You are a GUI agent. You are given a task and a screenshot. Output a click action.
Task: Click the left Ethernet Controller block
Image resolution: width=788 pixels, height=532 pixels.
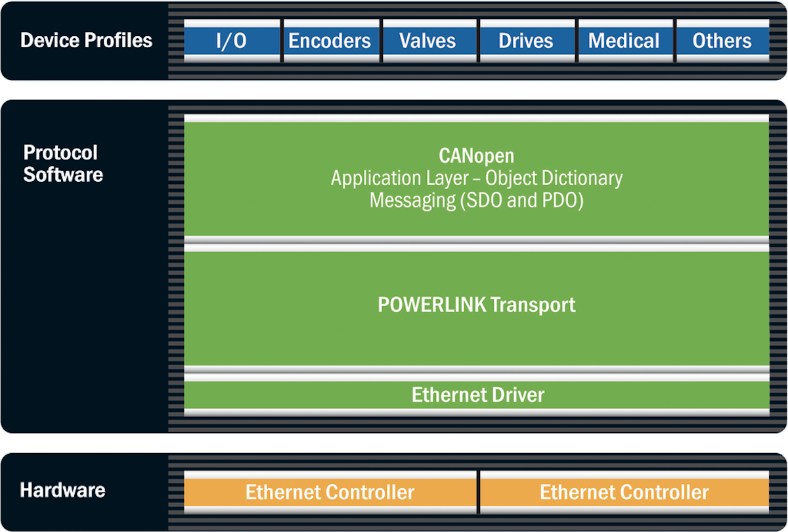[330, 491]
